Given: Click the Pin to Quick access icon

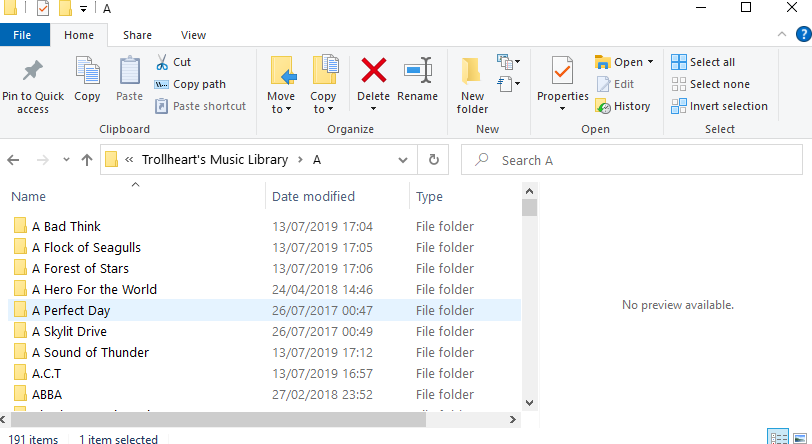Looking at the screenshot, I should click(33, 71).
